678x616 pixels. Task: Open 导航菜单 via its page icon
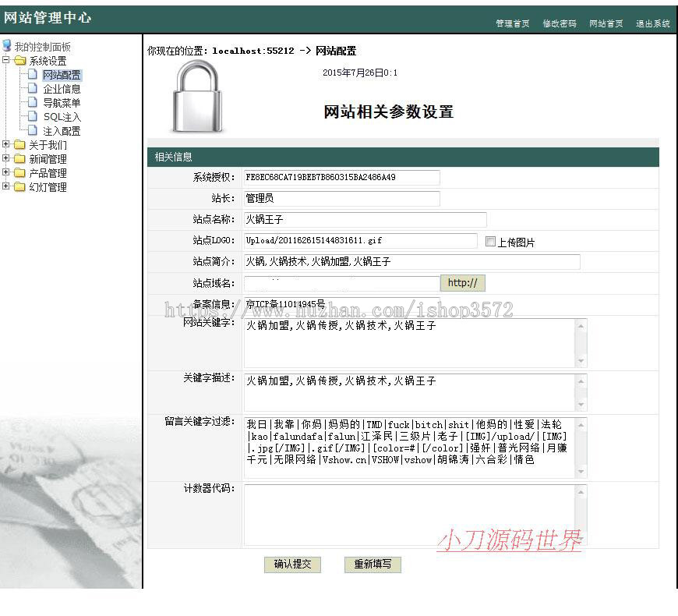point(33,102)
